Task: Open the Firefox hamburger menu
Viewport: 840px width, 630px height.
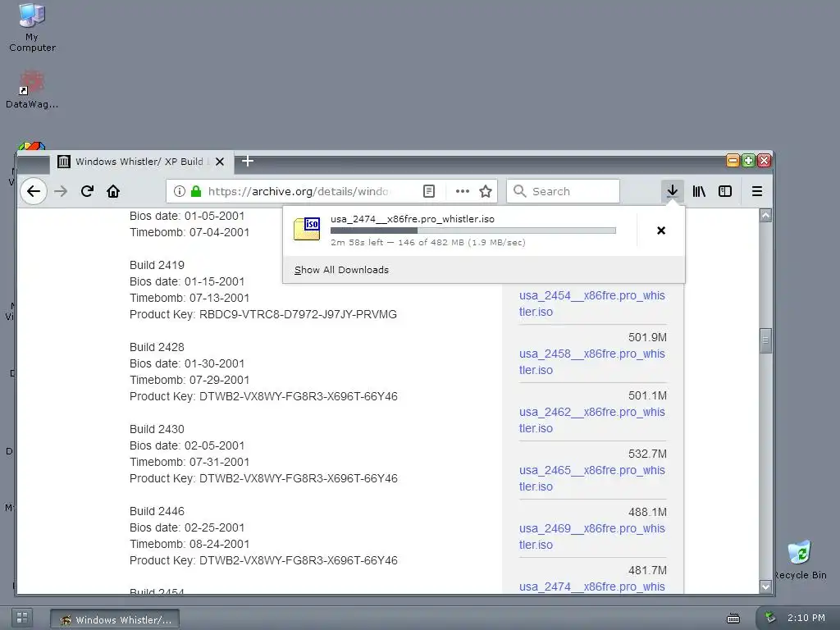Action: 757,191
